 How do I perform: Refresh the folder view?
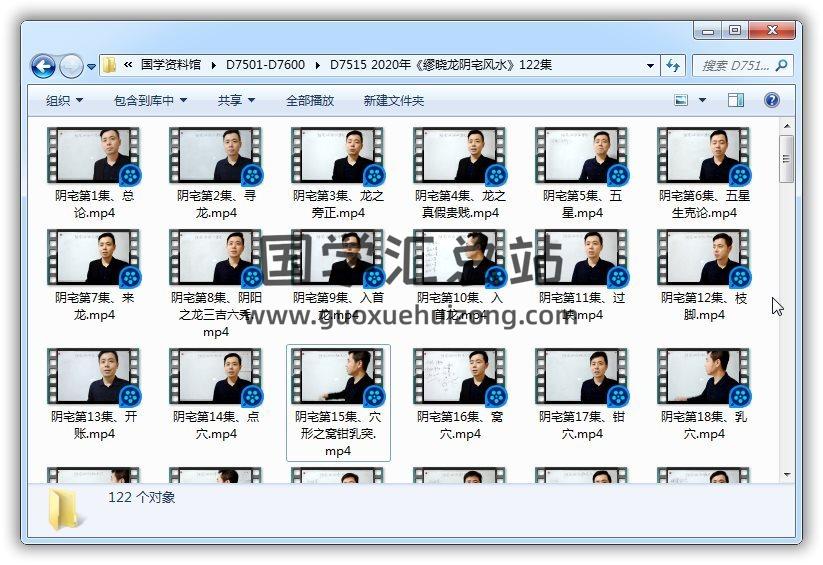point(672,66)
